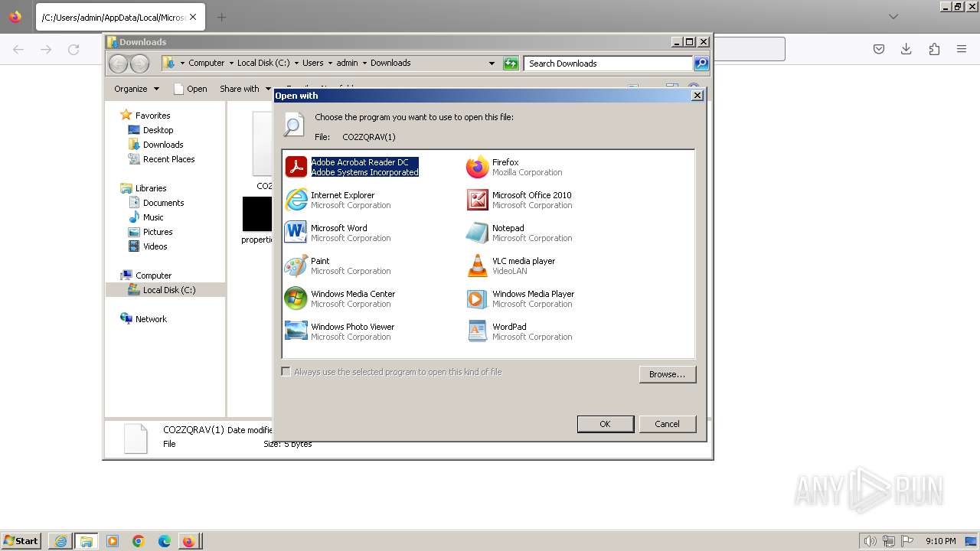Click the Firefox reload page icon

(73, 49)
